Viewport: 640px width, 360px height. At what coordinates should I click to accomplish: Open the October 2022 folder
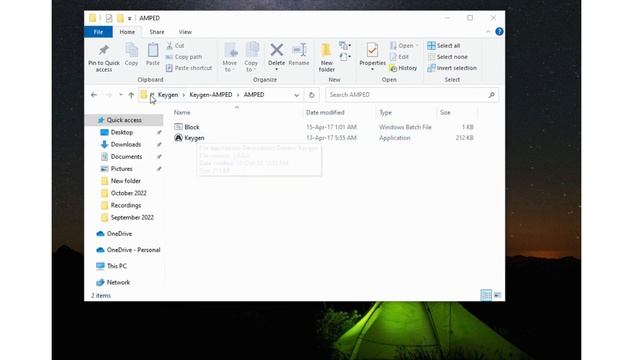[128, 193]
